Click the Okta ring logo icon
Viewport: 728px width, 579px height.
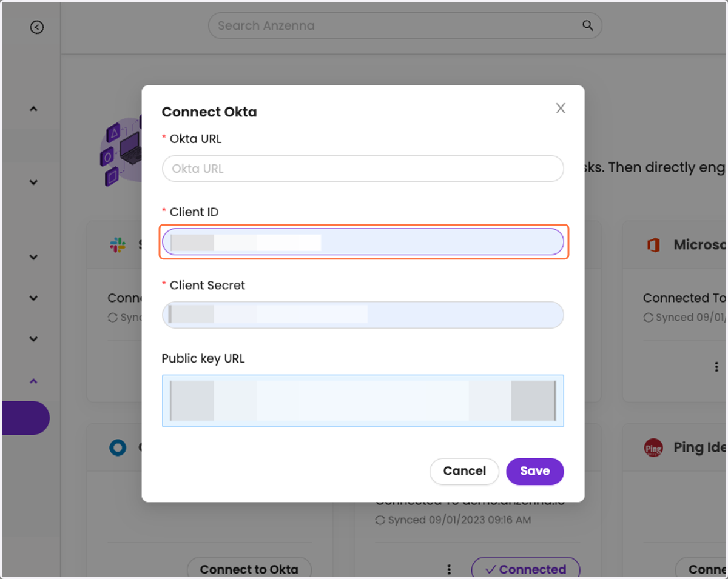(118, 447)
